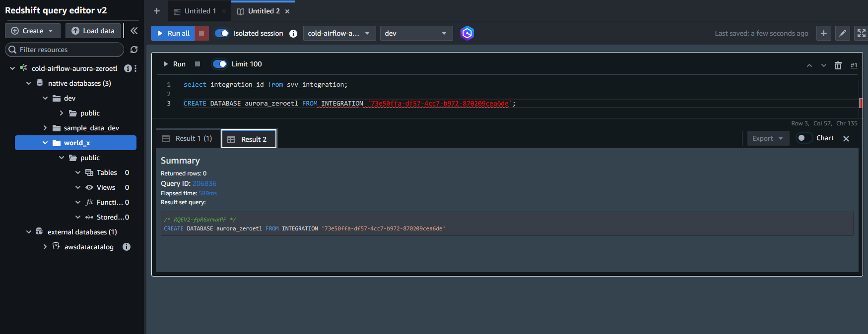This screenshot has height=334, width=868.
Task: Show info for awsdatacatalog
Action: 127,247
